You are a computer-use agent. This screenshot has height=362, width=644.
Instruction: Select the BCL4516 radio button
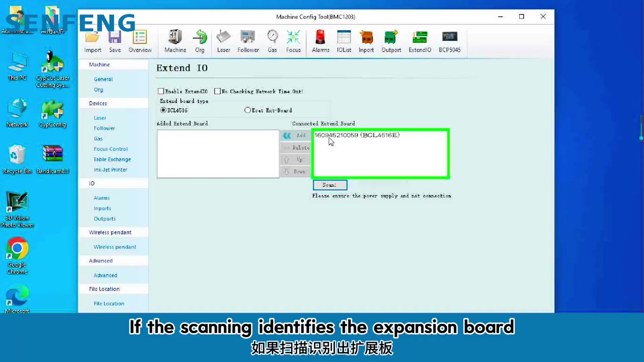pos(163,110)
